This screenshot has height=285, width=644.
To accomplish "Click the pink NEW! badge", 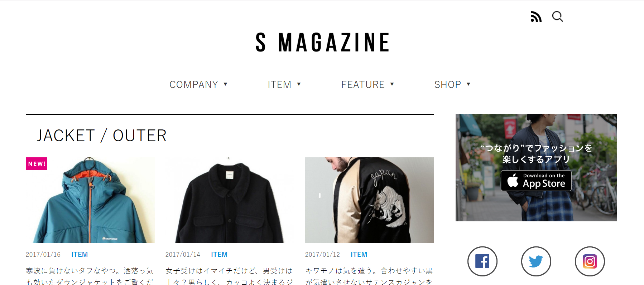I will [x=37, y=164].
